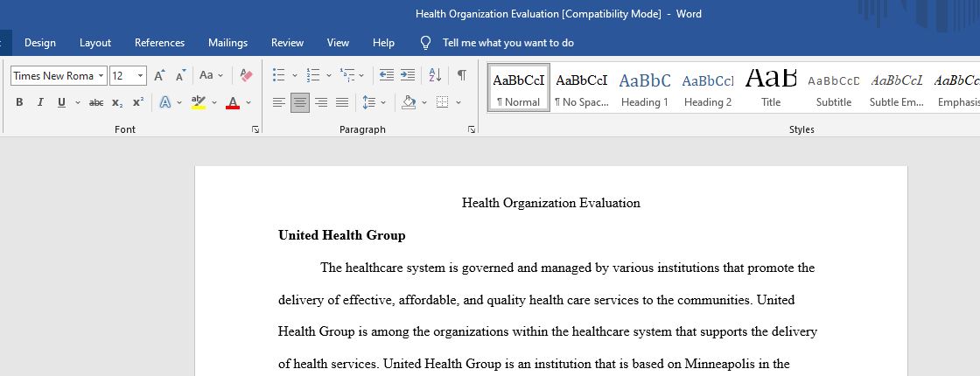This screenshot has width=980, height=376.
Task: Justify paragraph text
Action: tap(342, 102)
